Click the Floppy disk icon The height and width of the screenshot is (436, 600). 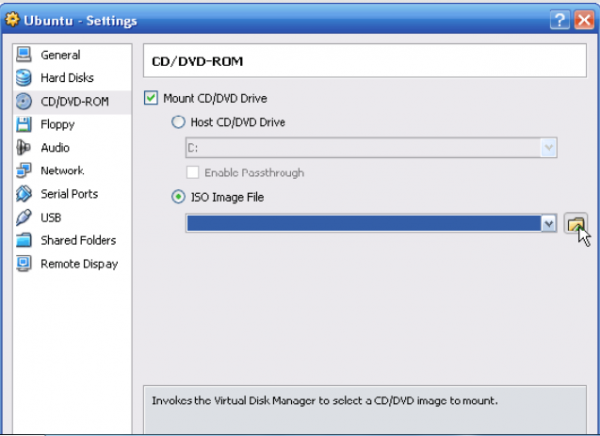[x=24, y=124]
